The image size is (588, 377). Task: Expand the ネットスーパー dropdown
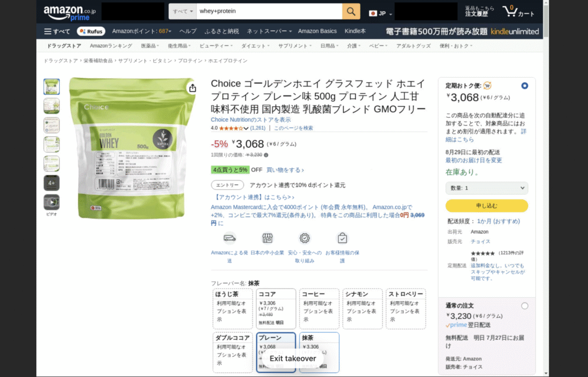point(269,31)
